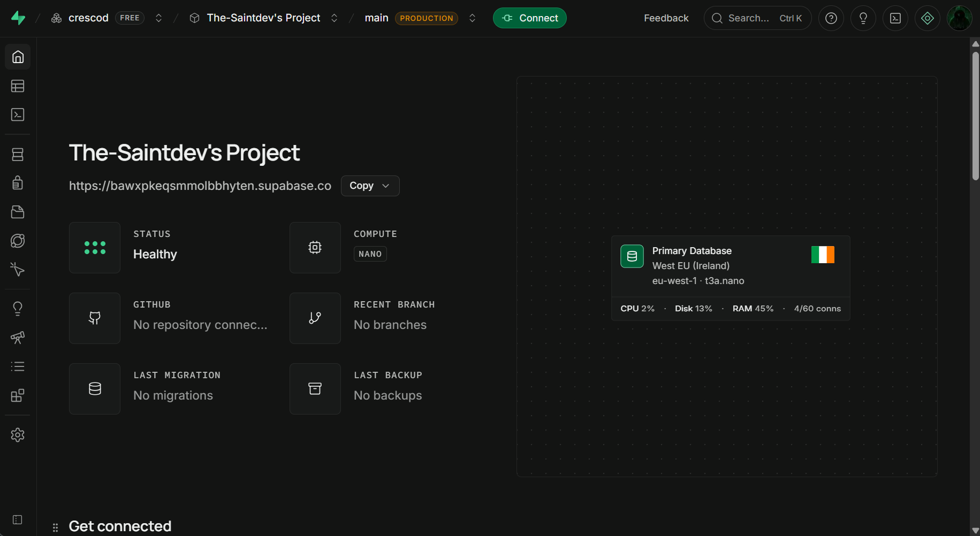Open Project Overview home icon in sidebar

pos(18,57)
